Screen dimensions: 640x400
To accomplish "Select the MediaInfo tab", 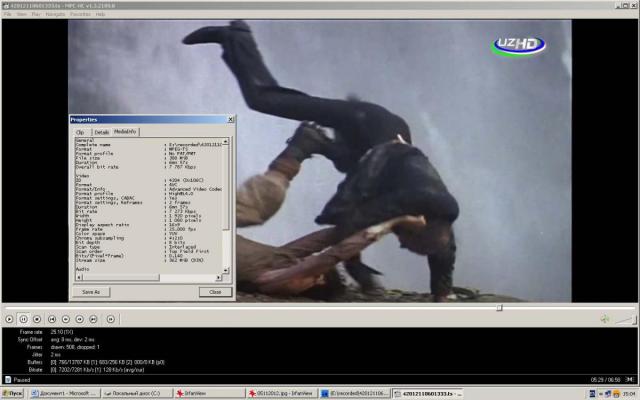I will [x=125, y=131].
